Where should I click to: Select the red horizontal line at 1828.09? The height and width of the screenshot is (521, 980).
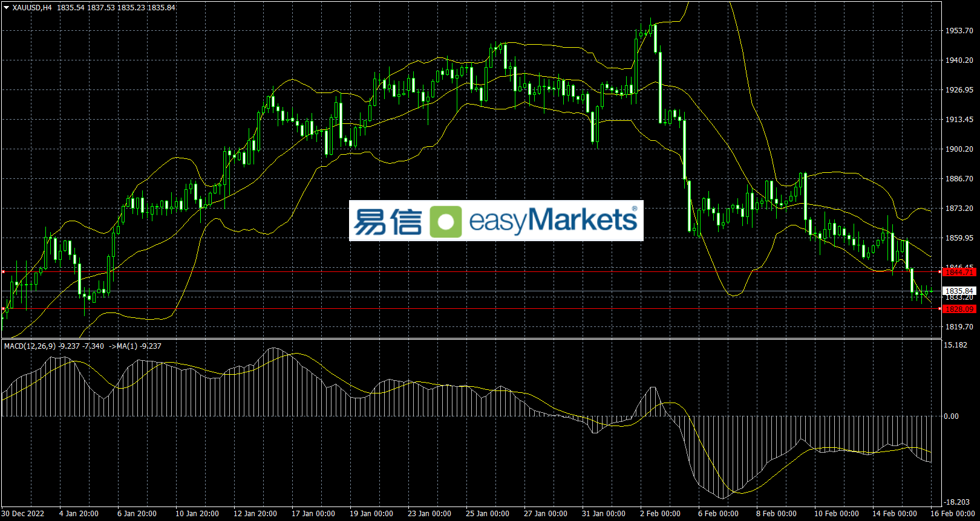[x=471, y=309]
